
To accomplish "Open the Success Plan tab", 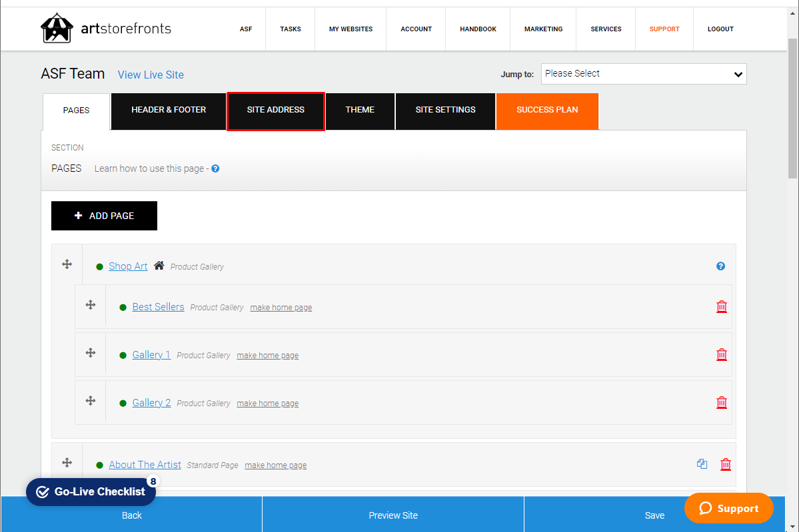I will click(547, 111).
